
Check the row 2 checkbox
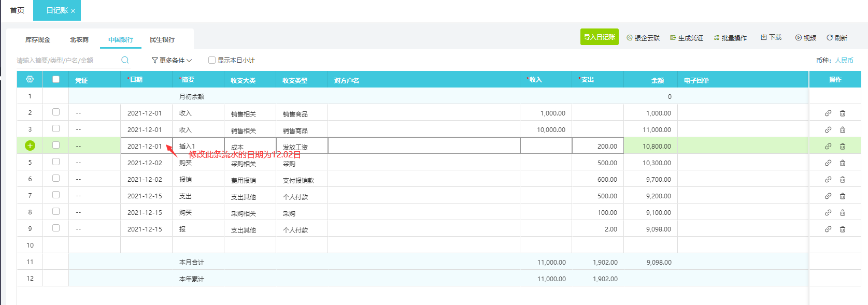coord(56,112)
